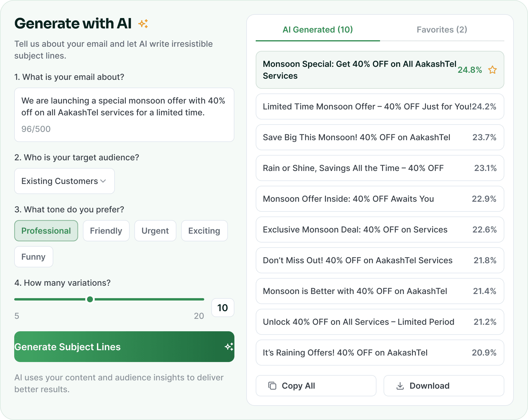Select the Limited Time Monsoon Offer subject line
This screenshot has height=420, width=528.
pos(380,106)
